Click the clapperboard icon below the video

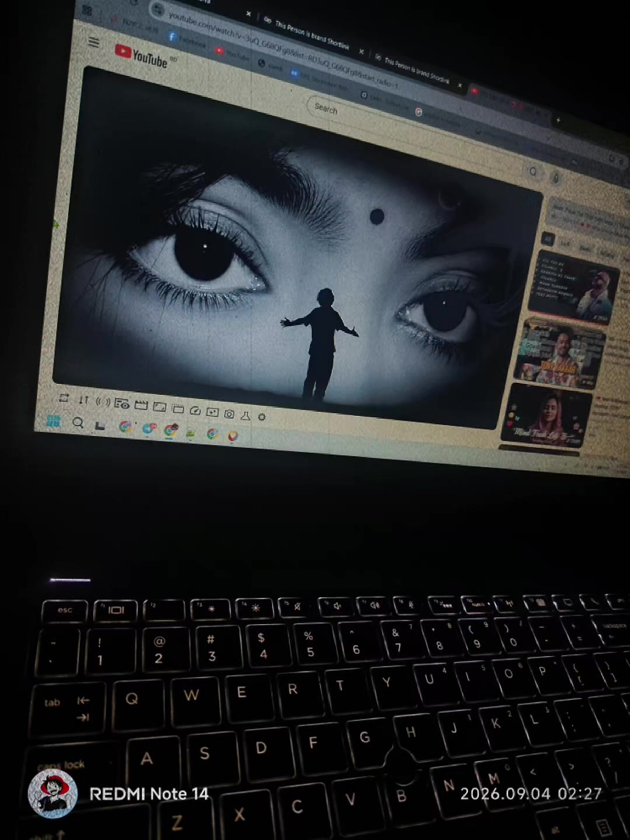[141, 405]
